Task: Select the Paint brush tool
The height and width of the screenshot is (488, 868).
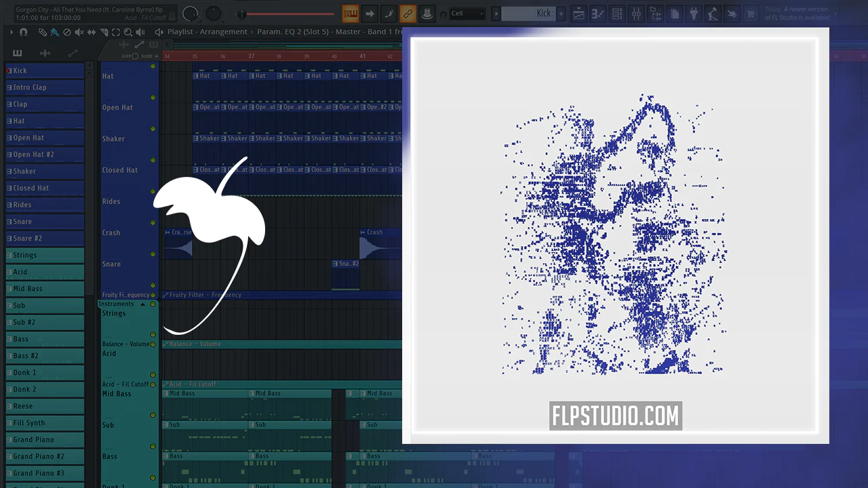Action: 55,32
